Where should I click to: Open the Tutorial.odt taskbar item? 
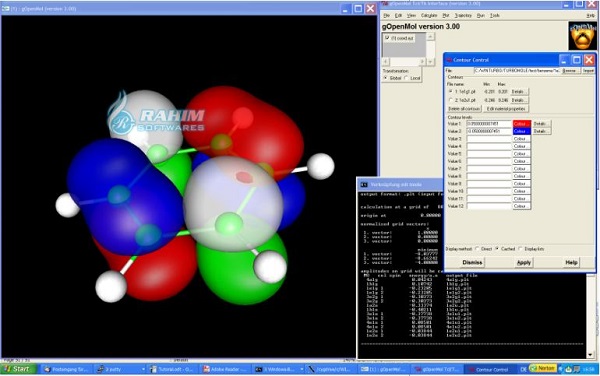(172, 369)
